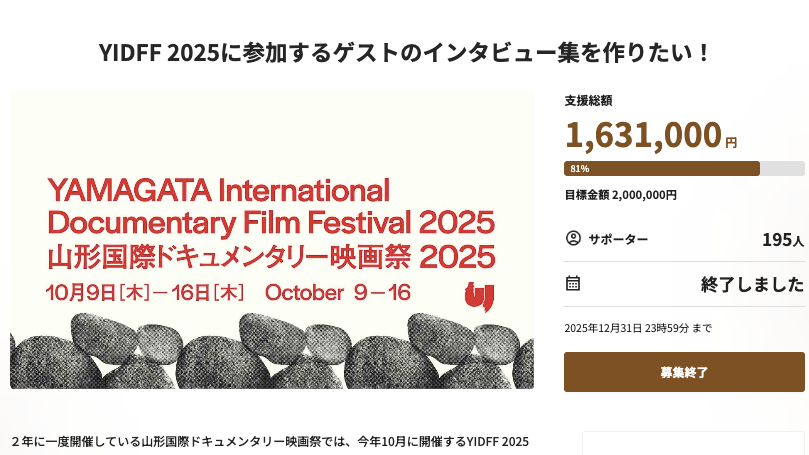The height and width of the screenshot is (455, 809).
Task: Click the 81% label on the progress bar
Action: 580,169
